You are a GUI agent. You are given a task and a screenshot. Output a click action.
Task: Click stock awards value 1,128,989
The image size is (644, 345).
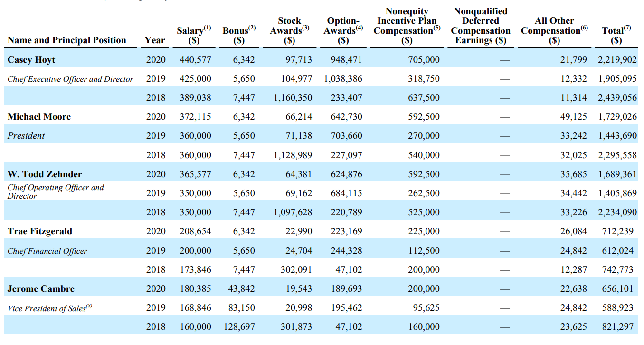pos(293,155)
